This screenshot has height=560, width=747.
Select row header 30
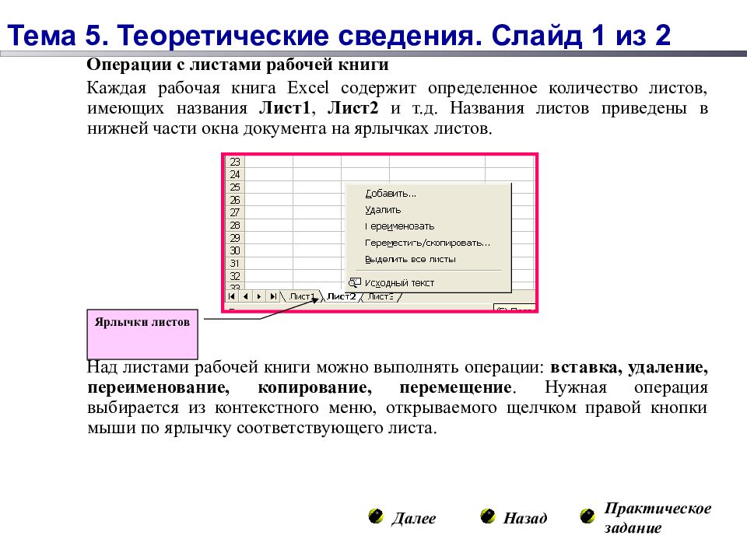pos(235,250)
